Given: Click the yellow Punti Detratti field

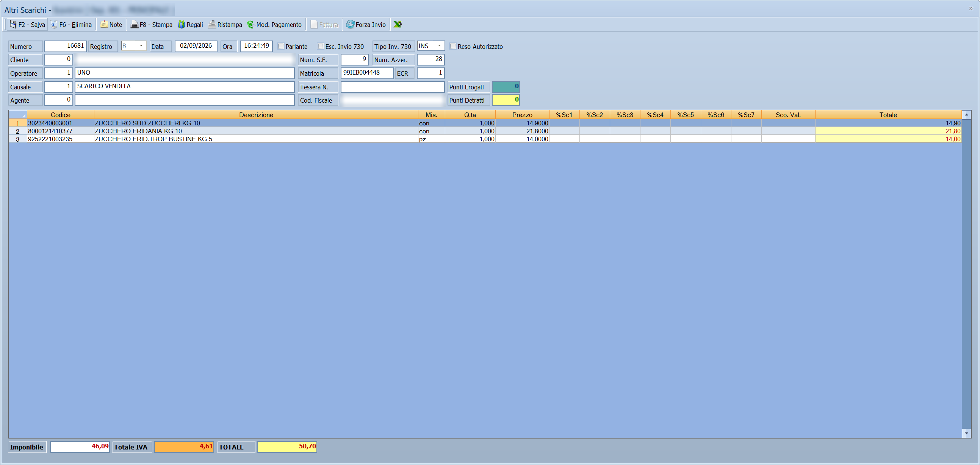Looking at the screenshot, I should pyautogui.click(x=506, y=100).
